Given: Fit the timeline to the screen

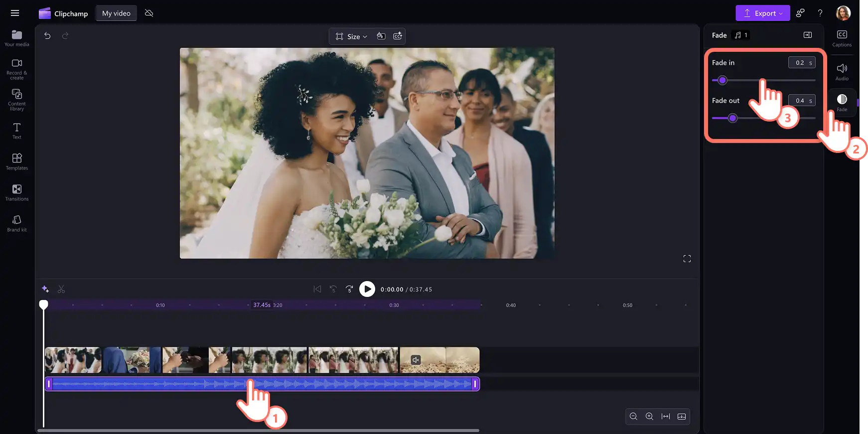Looking at the screenshot, I should pyautogui.click(x=666, y=417).
